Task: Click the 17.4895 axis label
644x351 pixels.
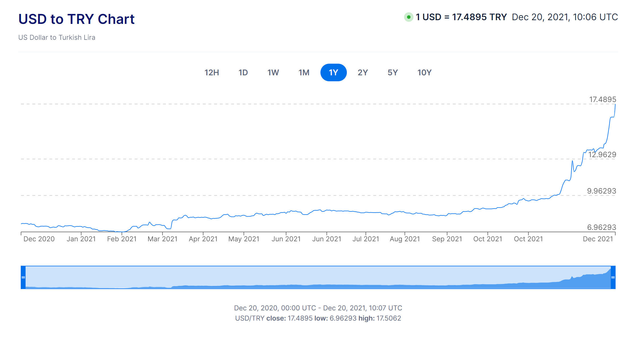Action: pyautogui.click(x=603, y=99)
